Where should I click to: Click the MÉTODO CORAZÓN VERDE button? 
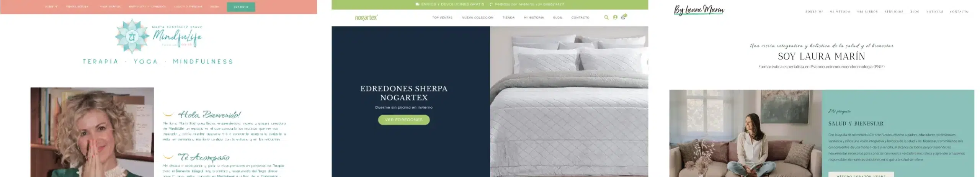tap(861, 175)
